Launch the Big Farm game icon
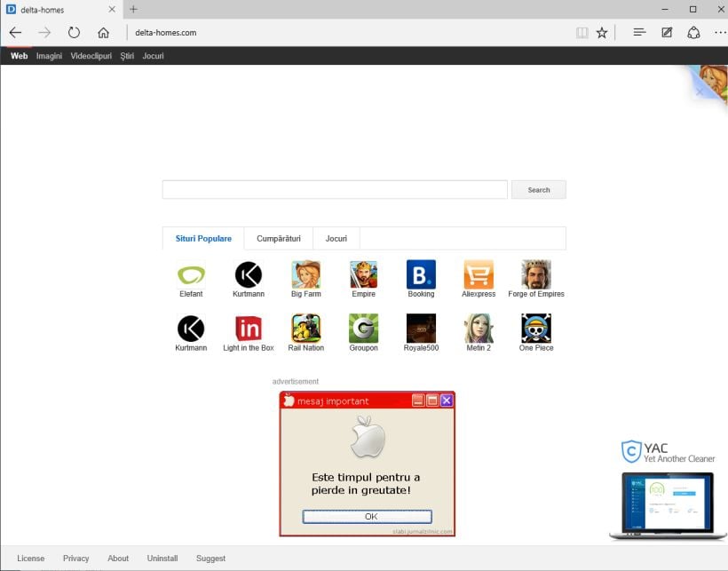Image resolution: width=728 pixels, height=571 pixels. click(x=306, y=274)
